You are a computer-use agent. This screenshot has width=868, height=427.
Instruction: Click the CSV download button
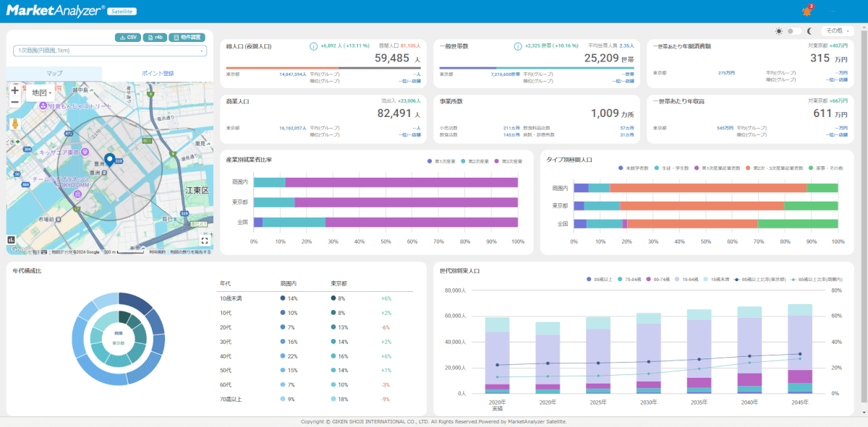(x=127, y=37)
